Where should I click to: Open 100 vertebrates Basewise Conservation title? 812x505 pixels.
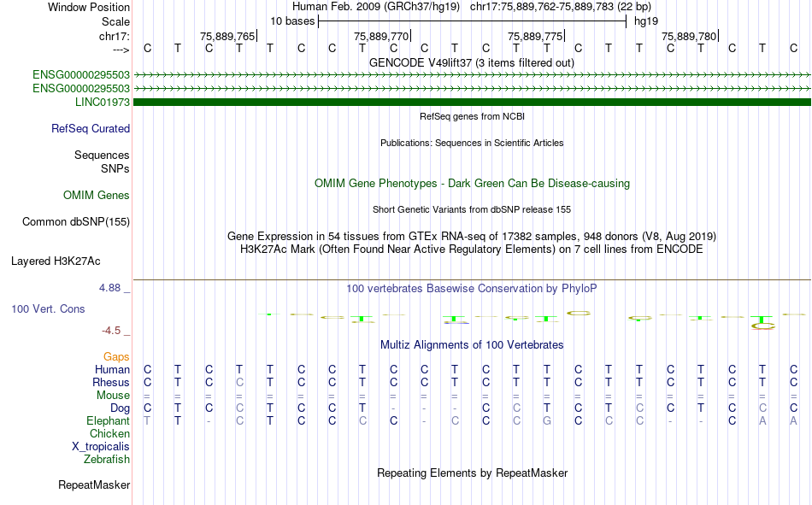[x=472, y=289]
